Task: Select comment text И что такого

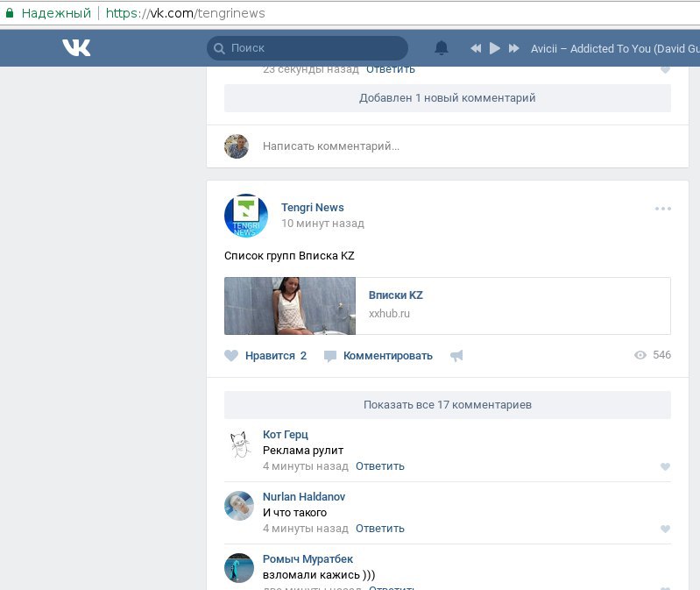Action: pos(294,513)
